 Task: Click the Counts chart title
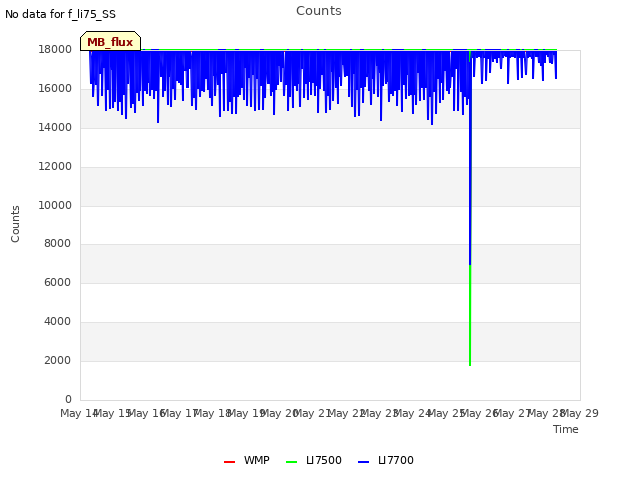(319, 11)
